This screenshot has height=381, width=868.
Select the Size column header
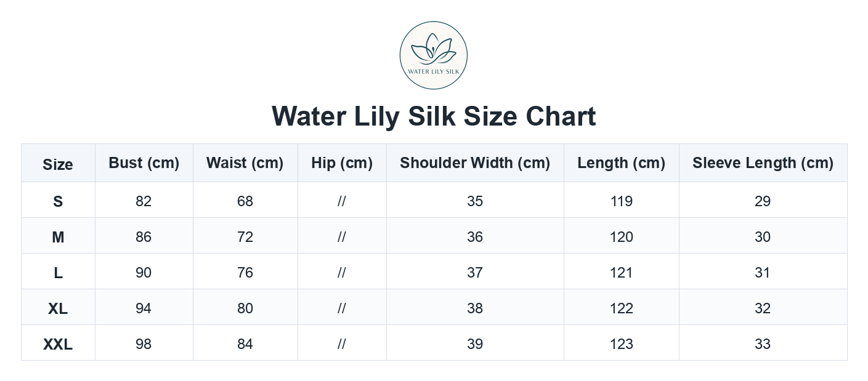point(58,164)
